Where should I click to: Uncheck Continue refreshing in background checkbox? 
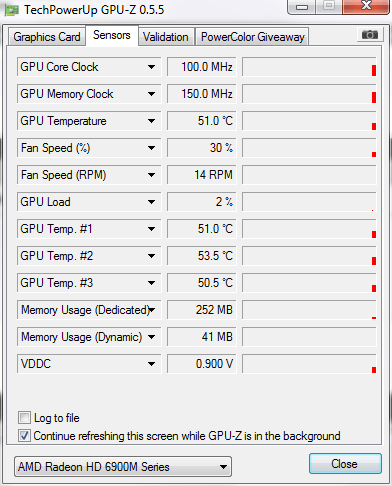24,436
